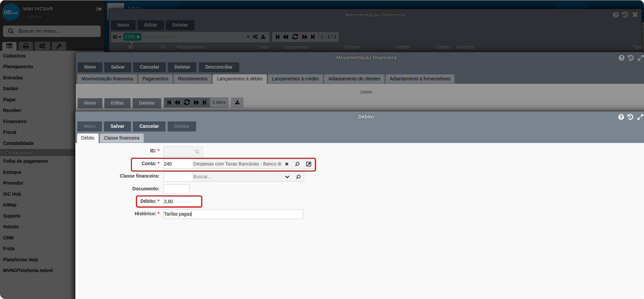The image size is (644, 299).
Task: Clear the selected Conta value
Action: pos(287,164)
